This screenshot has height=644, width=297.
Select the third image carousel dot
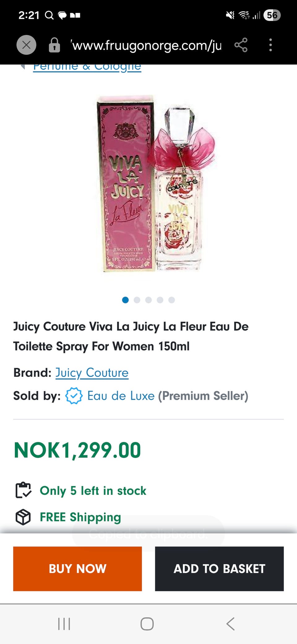point(148,300)
